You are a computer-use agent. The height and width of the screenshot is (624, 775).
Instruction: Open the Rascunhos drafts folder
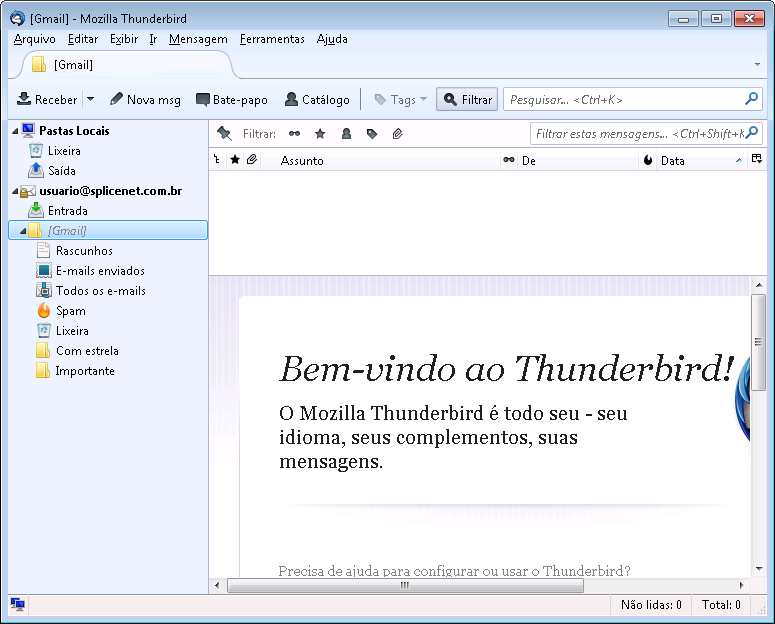tap(84, 251)
